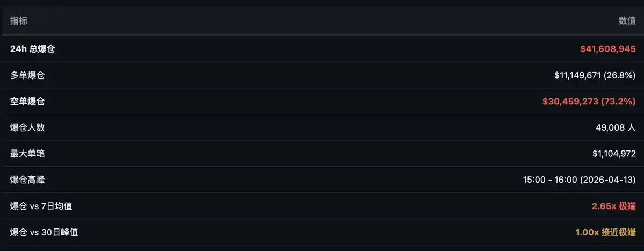Screen dimensions: 644x251
Task: Click the 2.65x 极端 value
Action: 613,206
